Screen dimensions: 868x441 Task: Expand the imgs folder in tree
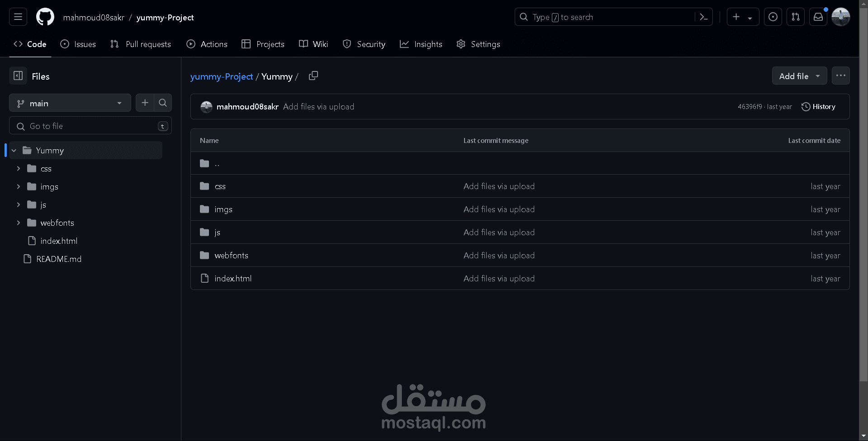click(x=19, y=187)
